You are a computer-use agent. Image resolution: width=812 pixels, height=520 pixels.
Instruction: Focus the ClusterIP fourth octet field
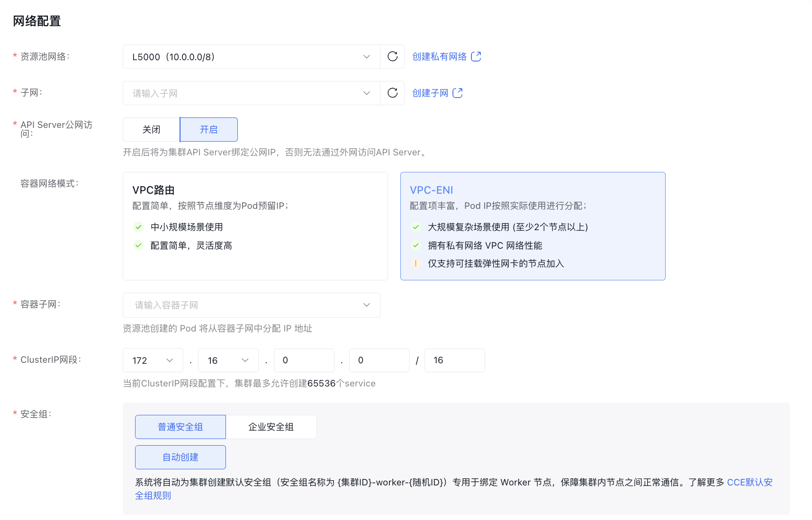point(379,360)
